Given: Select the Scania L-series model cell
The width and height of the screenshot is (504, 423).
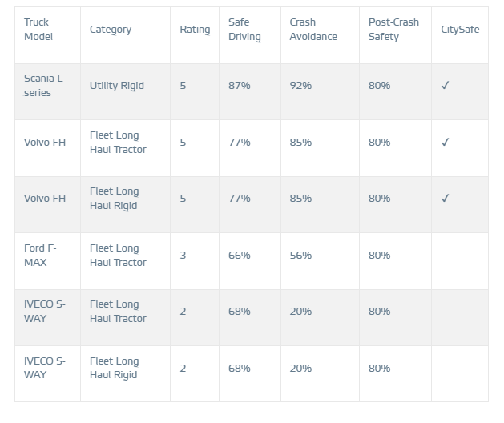Looking at the screenshot, I should pos(46,86).
